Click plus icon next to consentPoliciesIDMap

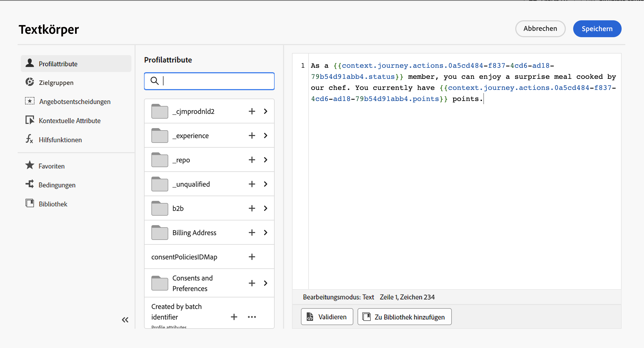coord(252,257)
